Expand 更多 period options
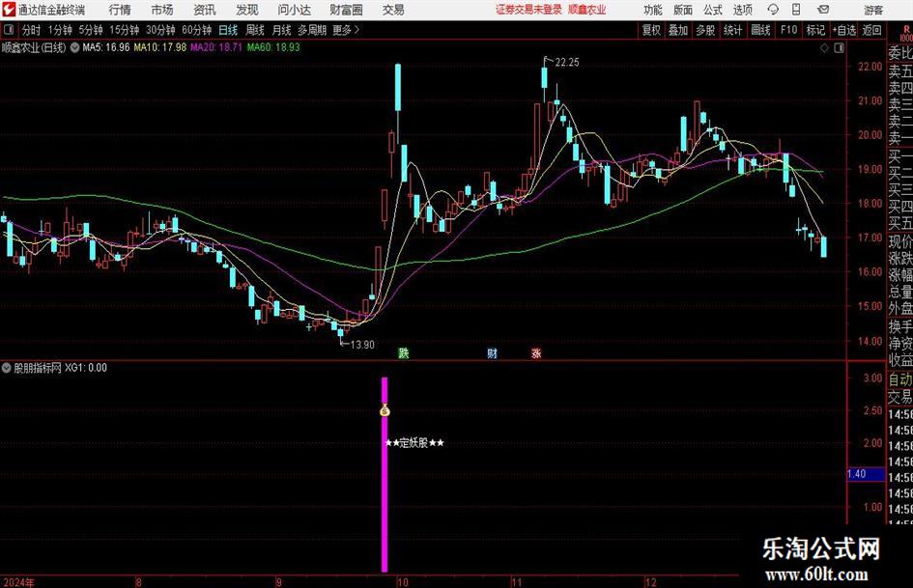913x588 pixels. [x=346, y=30]
